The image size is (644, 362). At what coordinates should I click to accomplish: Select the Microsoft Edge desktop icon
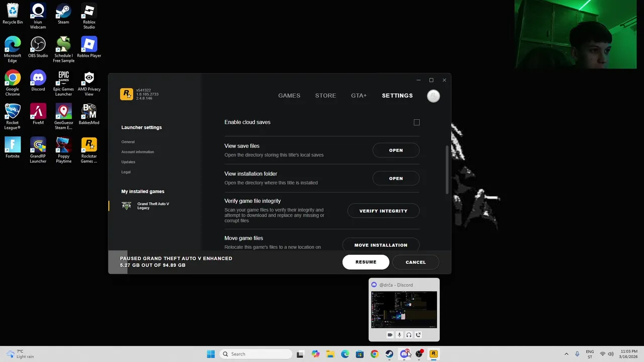point(13,50)
